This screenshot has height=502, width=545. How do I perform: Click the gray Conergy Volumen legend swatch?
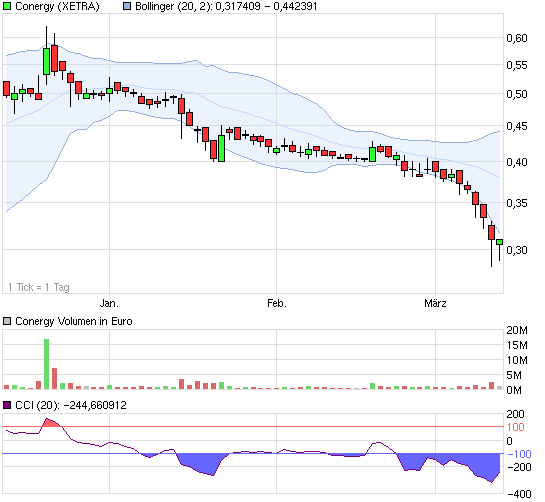click(x=7, y=321)
